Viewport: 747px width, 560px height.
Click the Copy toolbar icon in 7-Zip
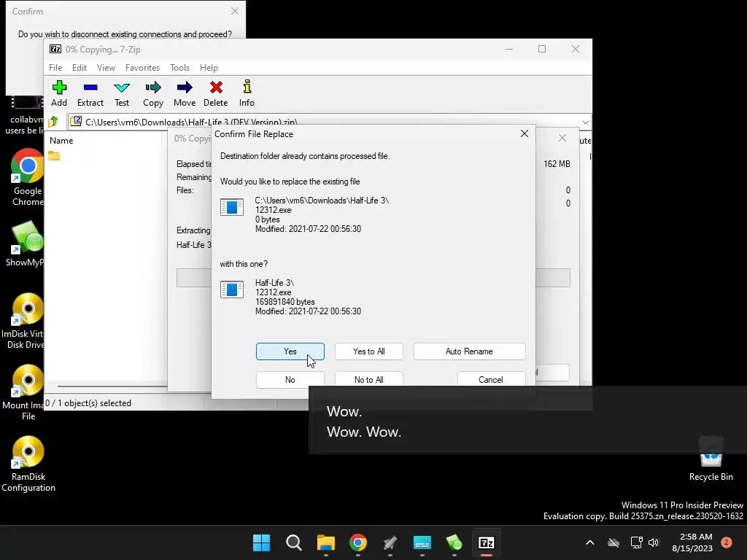pos(153,93)
